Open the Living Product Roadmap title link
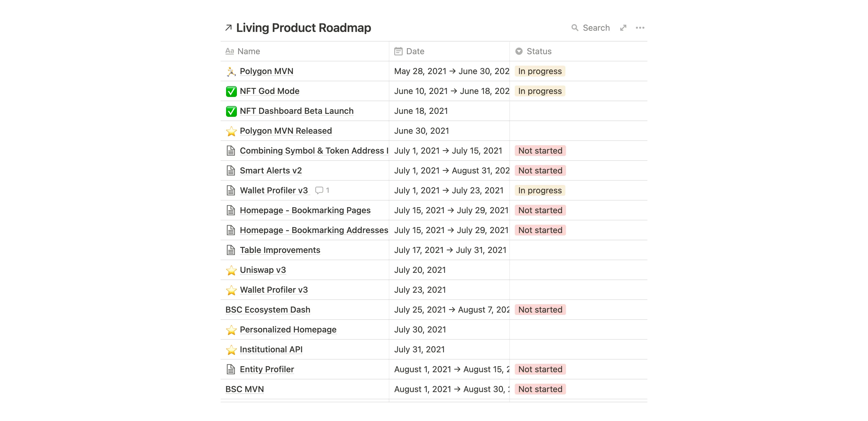The width and height of the screenshot is (868, 421). (303, 28)
